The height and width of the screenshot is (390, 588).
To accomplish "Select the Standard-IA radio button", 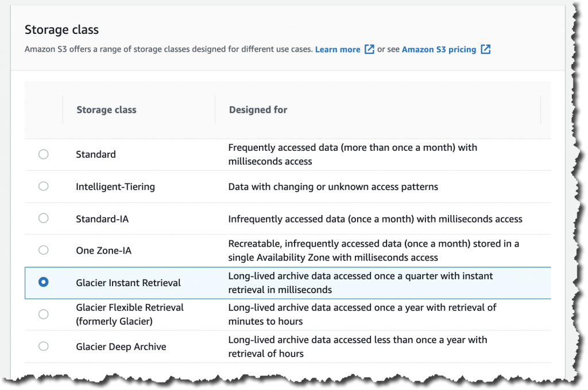I will pos(43,218).
